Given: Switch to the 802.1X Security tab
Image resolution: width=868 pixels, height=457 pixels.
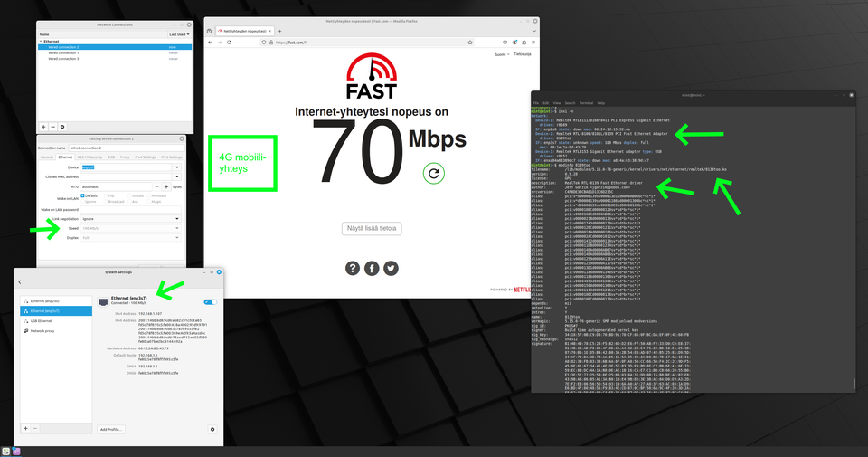Looking at the screenshot, I should click(90, 157).
